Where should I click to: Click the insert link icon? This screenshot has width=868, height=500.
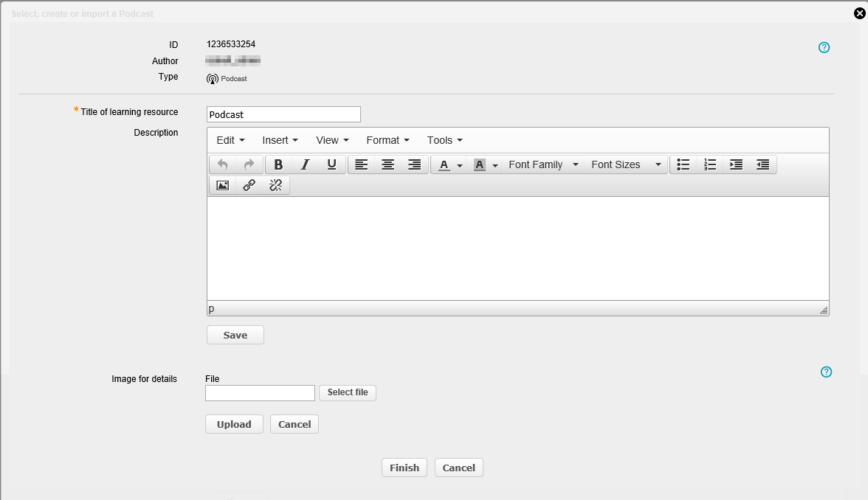(249, 185)
